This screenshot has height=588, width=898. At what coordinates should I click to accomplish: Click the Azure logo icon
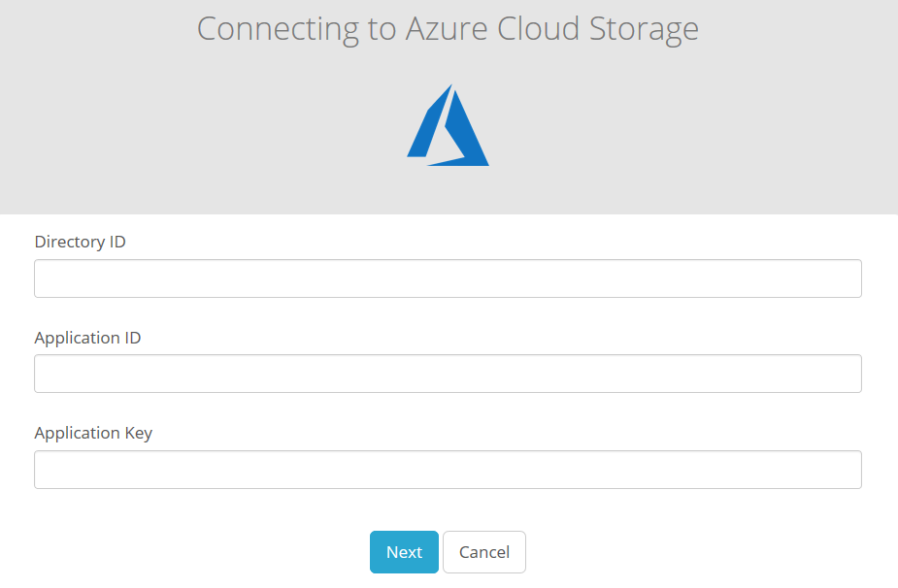448,127
